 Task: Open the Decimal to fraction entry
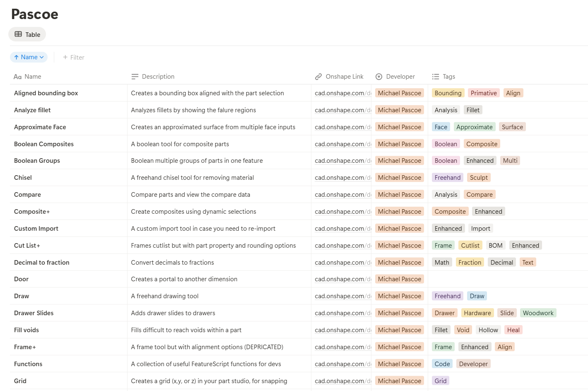coord(42,263)
